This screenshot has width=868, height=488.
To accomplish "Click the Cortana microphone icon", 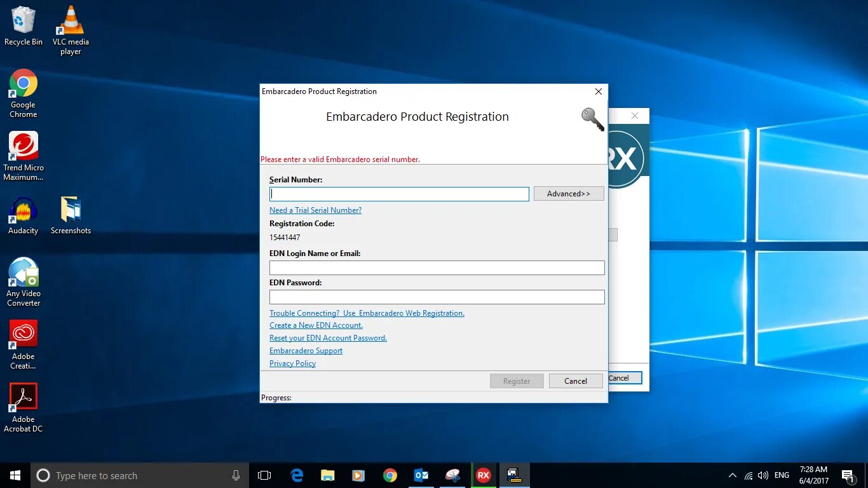I will tap(236, 475).
